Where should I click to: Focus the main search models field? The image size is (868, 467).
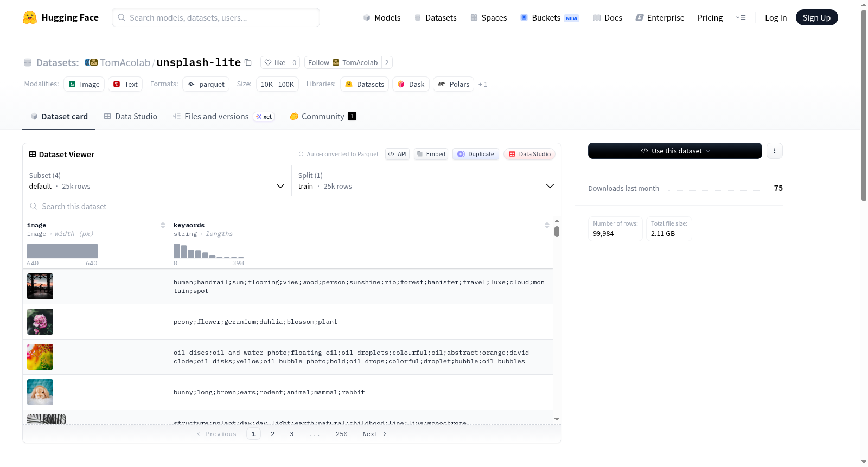(216, 17)
